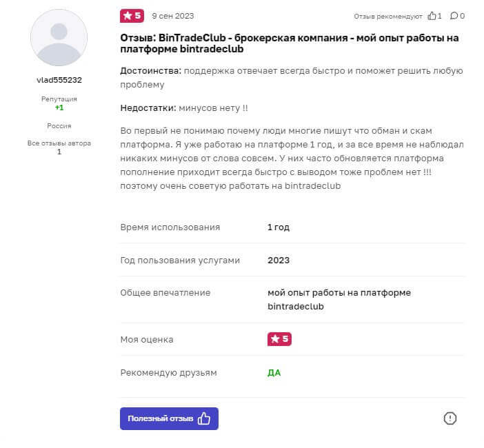The image size is (484, 448).
Task: Open the vlad555232 username link
Action: [x=59, y=80]
